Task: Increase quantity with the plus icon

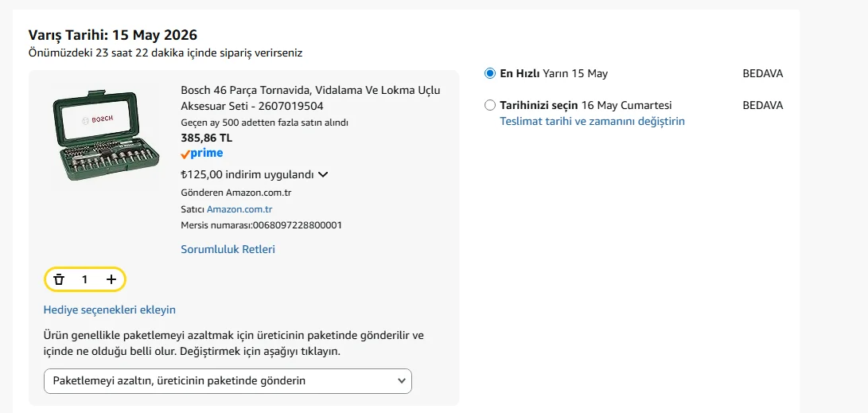Action: 111,279
